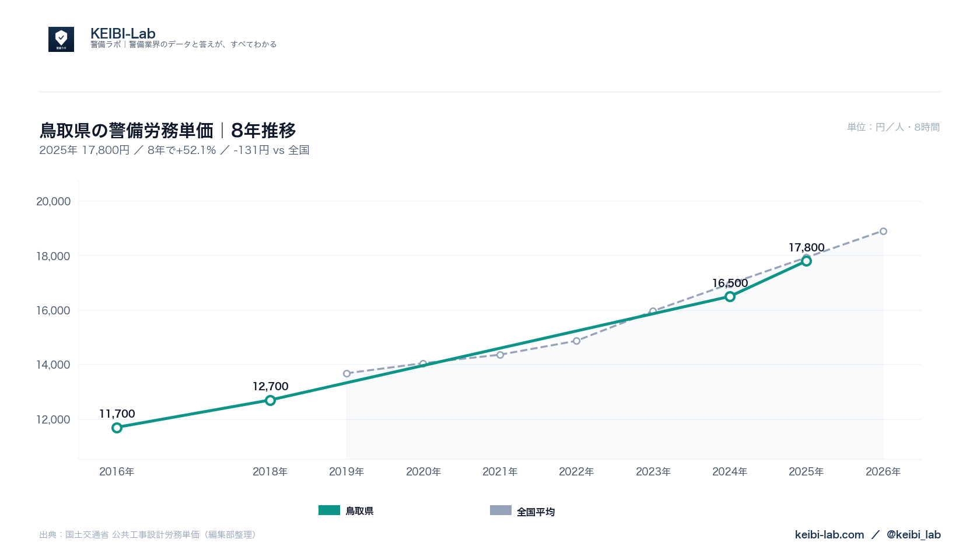Click the 単位 unit label
The width and height of the screenshot is (980, 560).
click(x=894, y=127)
